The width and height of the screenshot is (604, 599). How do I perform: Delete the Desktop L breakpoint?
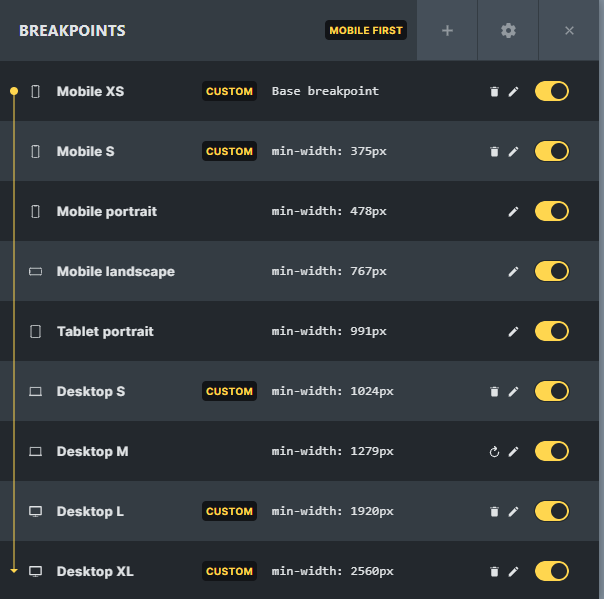(494, 512)
